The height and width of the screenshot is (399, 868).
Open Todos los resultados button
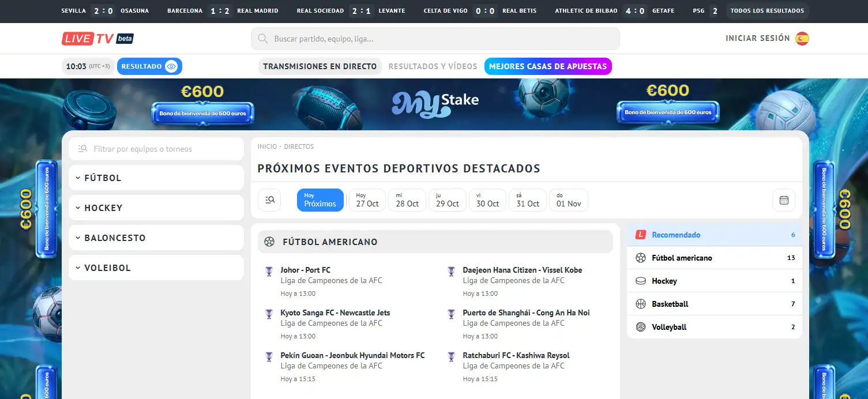(x=767, y=11)
